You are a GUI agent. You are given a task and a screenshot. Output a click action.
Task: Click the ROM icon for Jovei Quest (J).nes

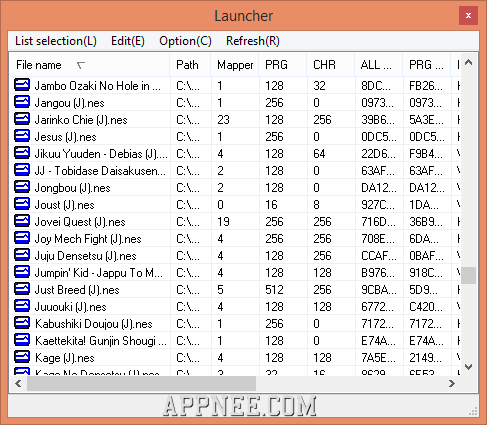[x=22, y=221]
